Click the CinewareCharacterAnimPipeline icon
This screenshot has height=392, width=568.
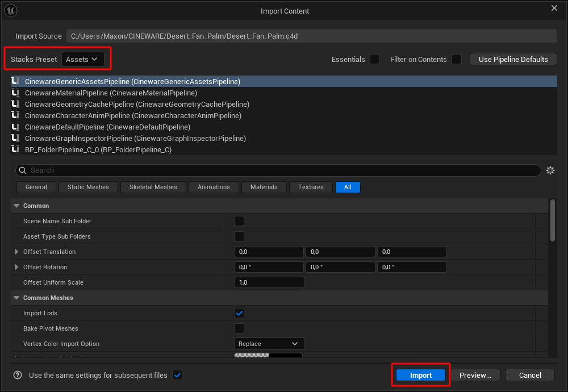(15, 115)
